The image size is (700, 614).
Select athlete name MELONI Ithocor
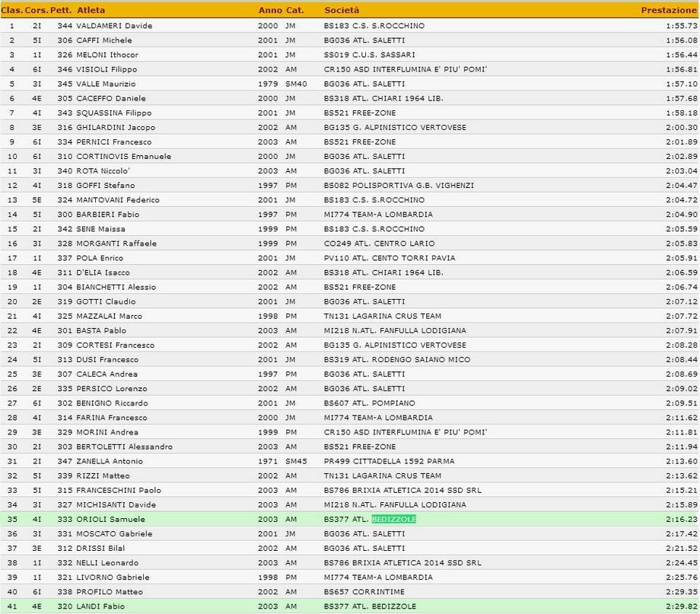(107, 55)
